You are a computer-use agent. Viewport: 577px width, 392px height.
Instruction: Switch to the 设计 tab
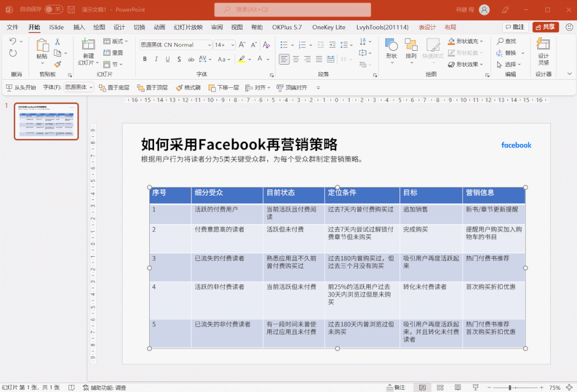(x=119, y=27)
